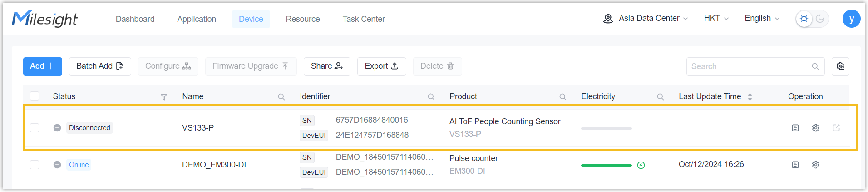Tick the DEMO_EM300-DI row checkbox
The height and width of the screenshot is (192, 868).
[35, 165]
